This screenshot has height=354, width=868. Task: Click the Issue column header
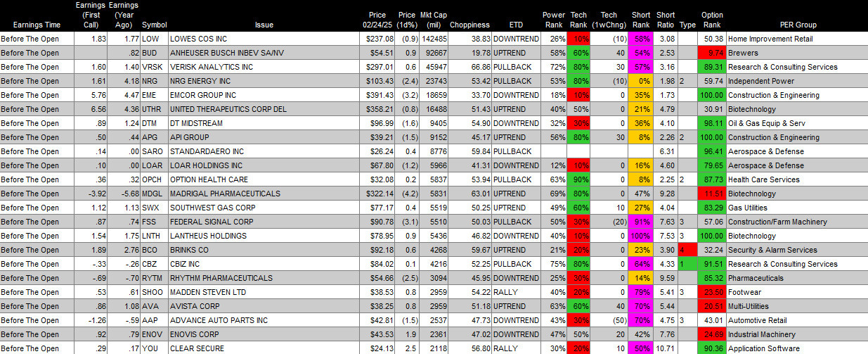click(x=264, y=25)
